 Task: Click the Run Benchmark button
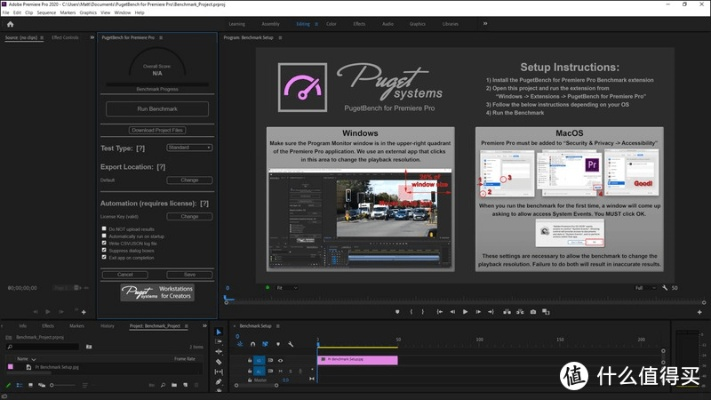pyautogui.click(x=157, y=108)
